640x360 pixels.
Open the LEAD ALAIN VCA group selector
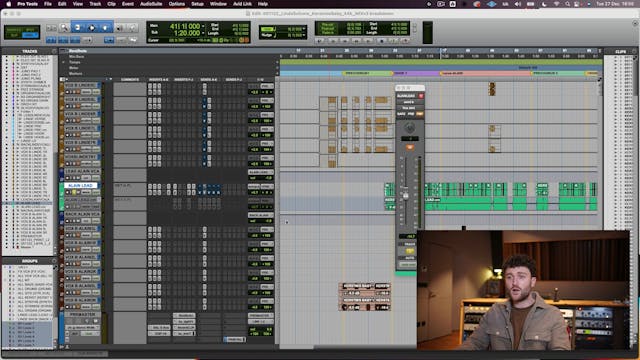click(260, 172)
